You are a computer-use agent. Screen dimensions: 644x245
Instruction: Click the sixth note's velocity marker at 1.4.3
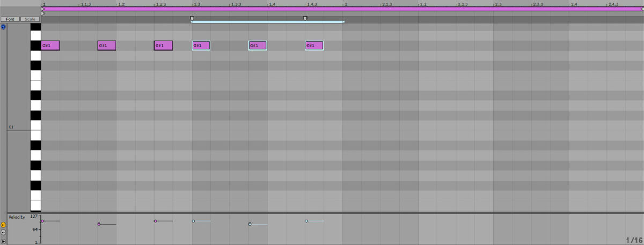[x=306, y=221]
